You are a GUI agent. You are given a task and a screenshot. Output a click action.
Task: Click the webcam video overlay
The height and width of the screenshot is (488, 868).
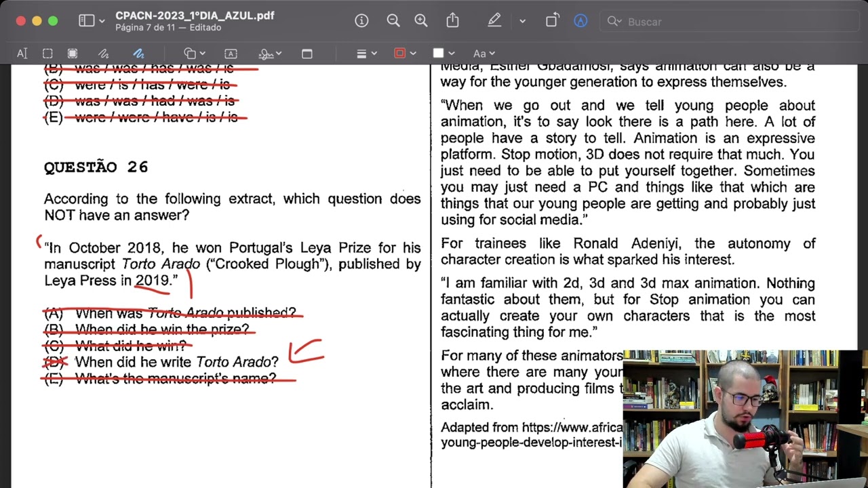pos(745,419)
